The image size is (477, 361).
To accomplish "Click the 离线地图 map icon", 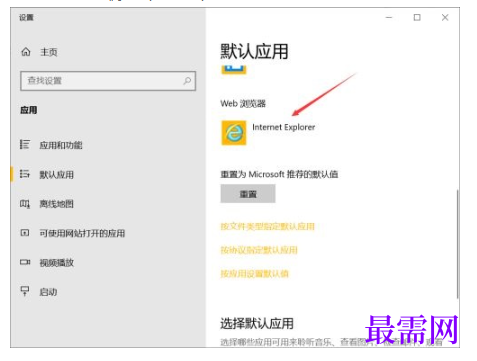I will click(x=25, y=203).
